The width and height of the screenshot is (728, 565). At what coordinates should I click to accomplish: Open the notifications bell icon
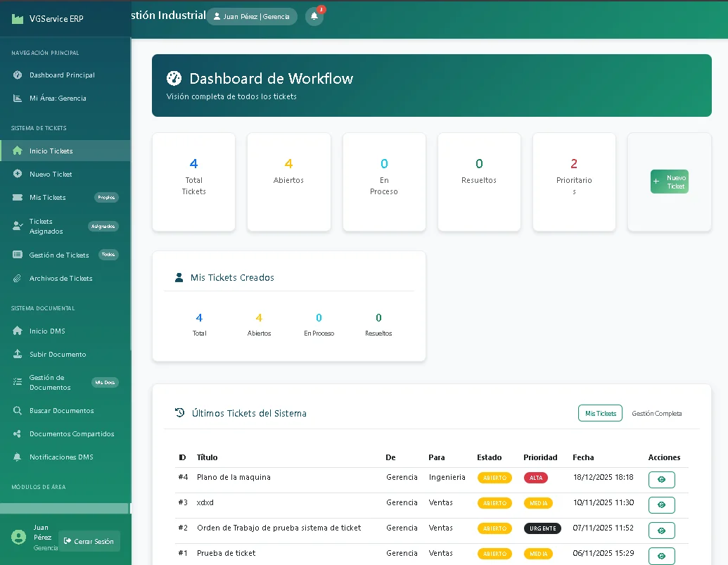coord(314,15)
